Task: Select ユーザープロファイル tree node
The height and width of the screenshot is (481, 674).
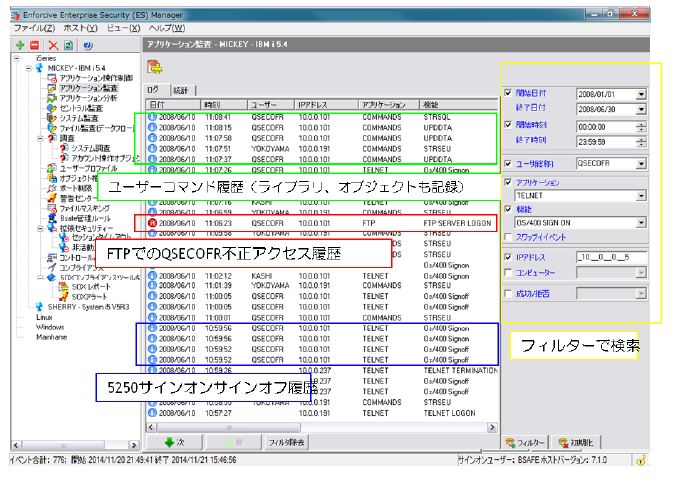Action: click(89, 168)
